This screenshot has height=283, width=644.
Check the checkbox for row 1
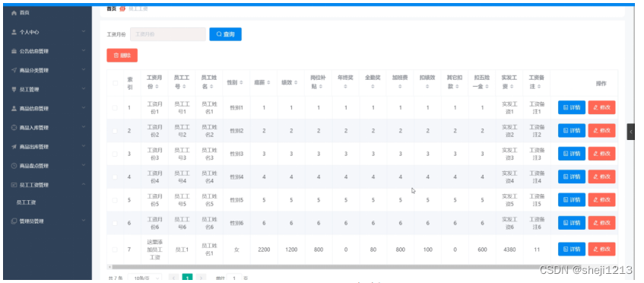[115, 108]
